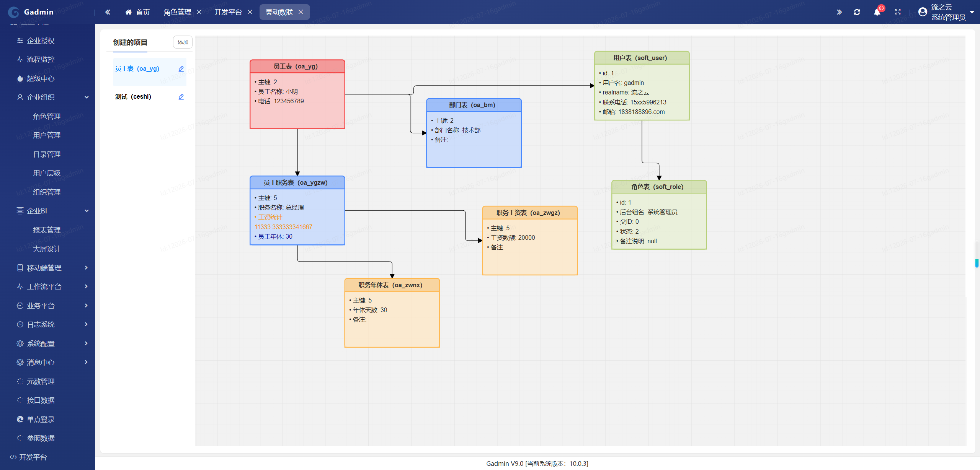The height and width of the screenshot is (470, 980).
Task: Click the 开发平台 code icon in sidebar
Action: [x=13, y=457]
